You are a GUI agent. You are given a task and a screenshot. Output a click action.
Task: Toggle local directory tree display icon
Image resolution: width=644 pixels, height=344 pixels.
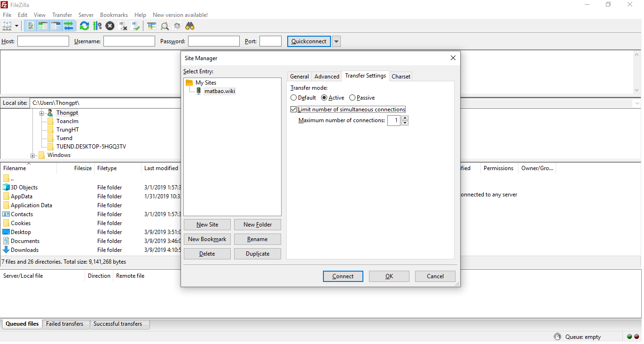tap(43, 26)
